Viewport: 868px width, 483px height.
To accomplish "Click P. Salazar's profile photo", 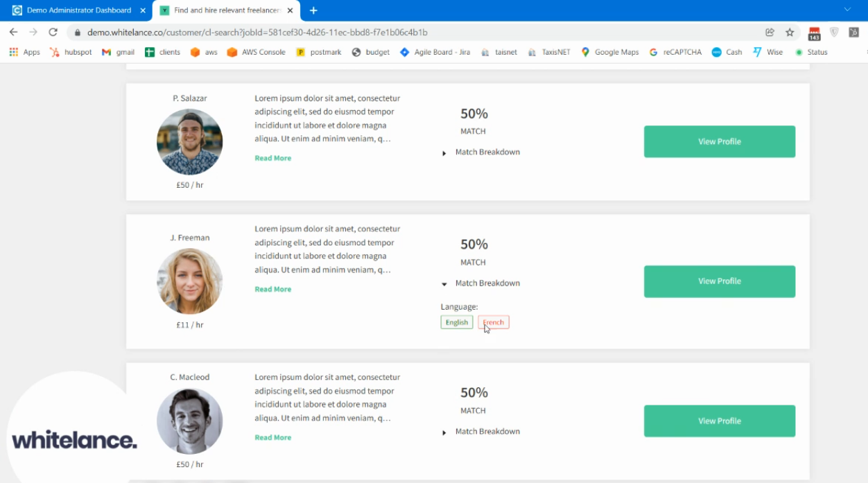I will click(189, 141).
